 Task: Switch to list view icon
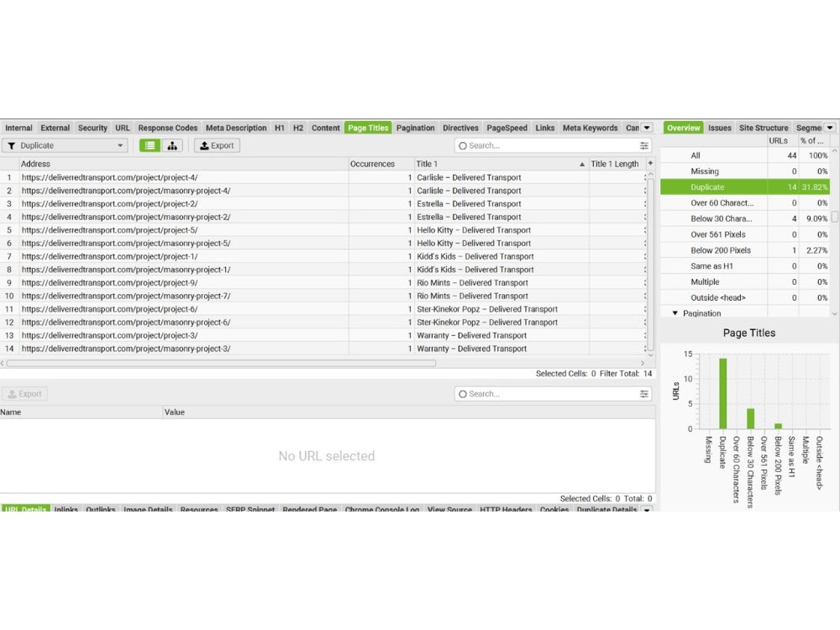150,145
